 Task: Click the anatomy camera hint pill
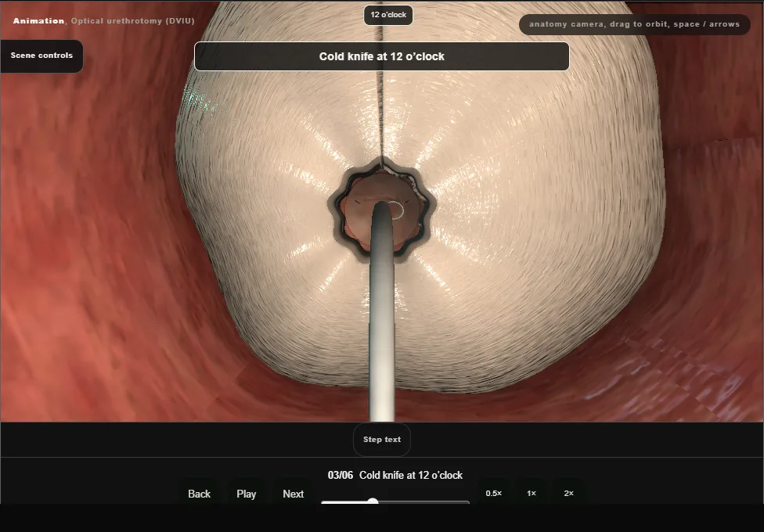click(634, 24)
